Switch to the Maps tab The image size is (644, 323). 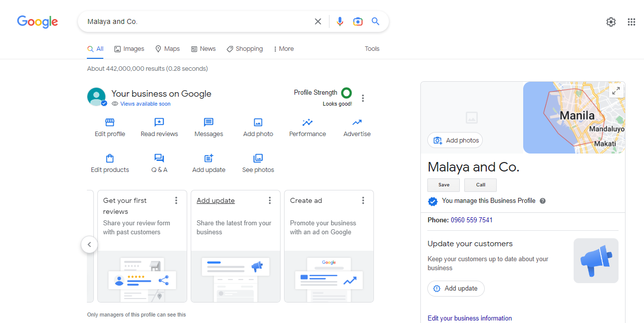(x=167, y=49)
